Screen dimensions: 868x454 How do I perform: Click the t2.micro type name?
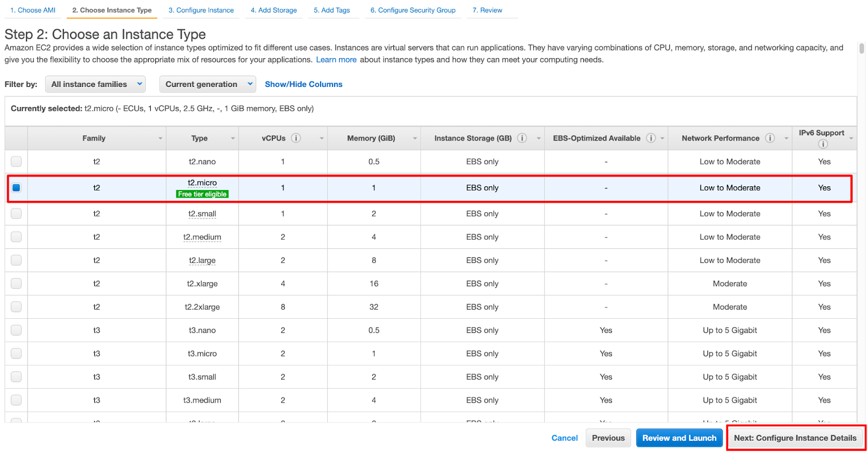point(202,183)
